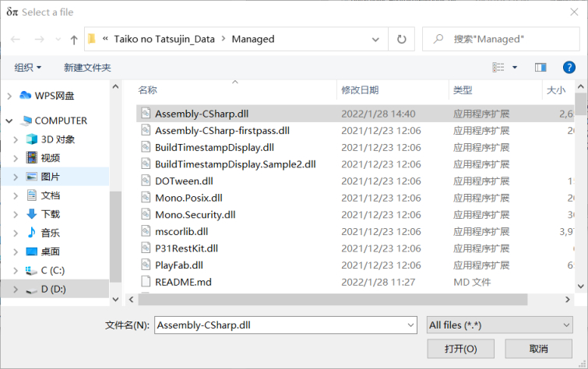Click the DOTween.dll file icon
This screenshot has height=369, width=588.
point(146,181)
